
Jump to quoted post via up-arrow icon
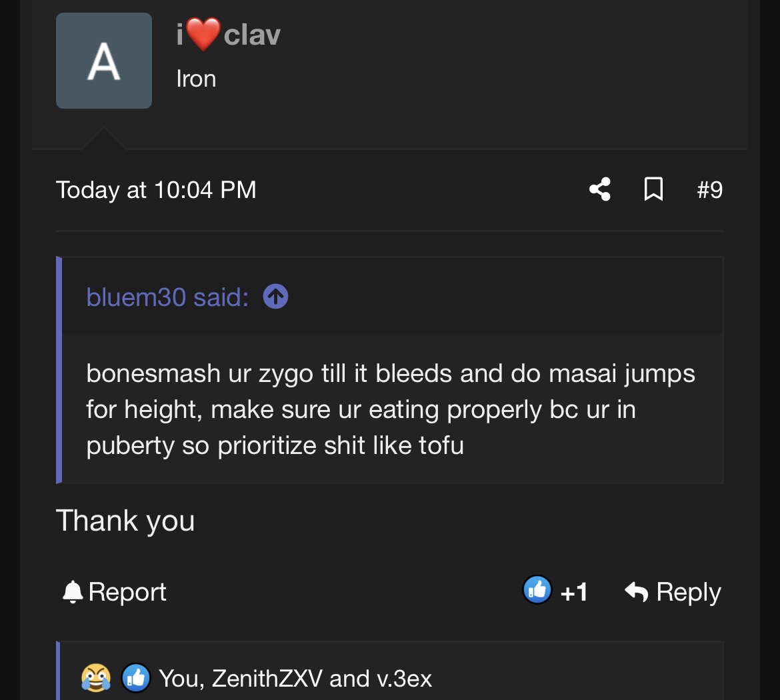tap(275, 297)
